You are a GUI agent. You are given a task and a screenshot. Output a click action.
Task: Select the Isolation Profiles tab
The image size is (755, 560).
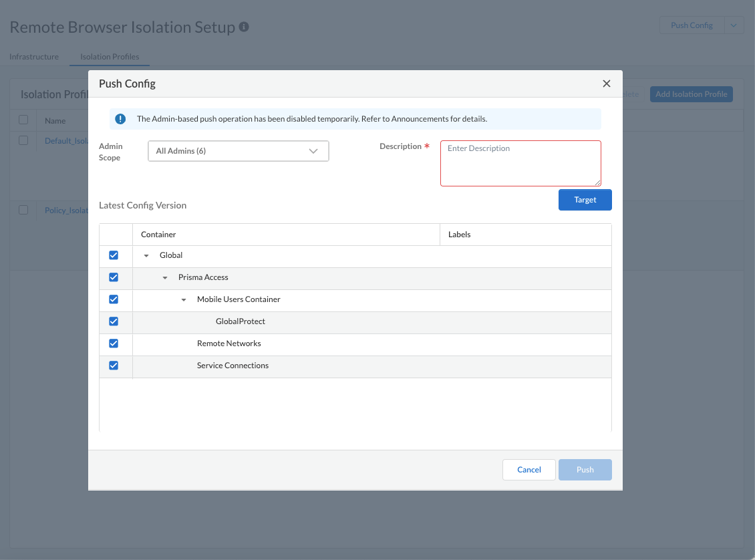[110, 57]
